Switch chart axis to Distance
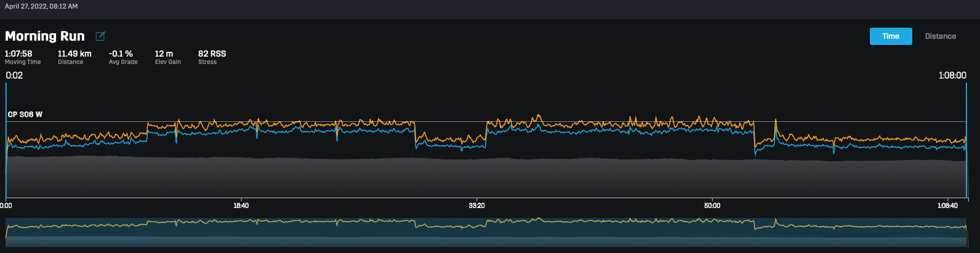Image resolution: width=980 pixels, height=253 pixels. [940, 36]
